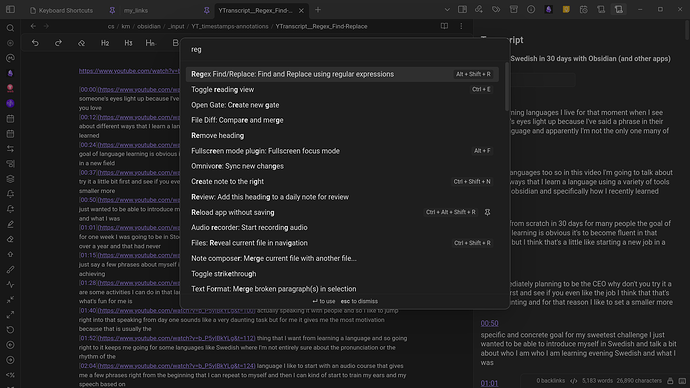Click the purple Obsidian icon in top bar
Screen dimensions: 690x388
pyautogui.click(x=548, y=10)
